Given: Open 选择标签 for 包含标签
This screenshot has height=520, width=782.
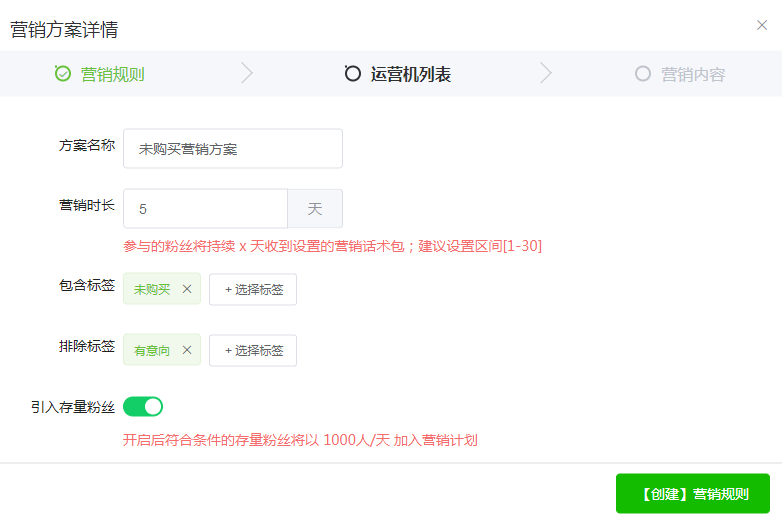Looking at the screenshot, I should point(253,289).
